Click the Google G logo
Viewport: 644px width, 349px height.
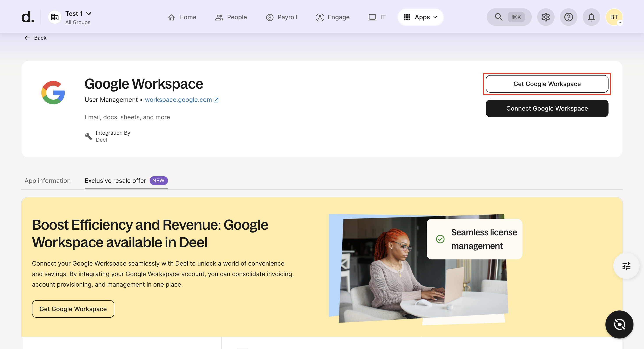click(x=53, y=92)
